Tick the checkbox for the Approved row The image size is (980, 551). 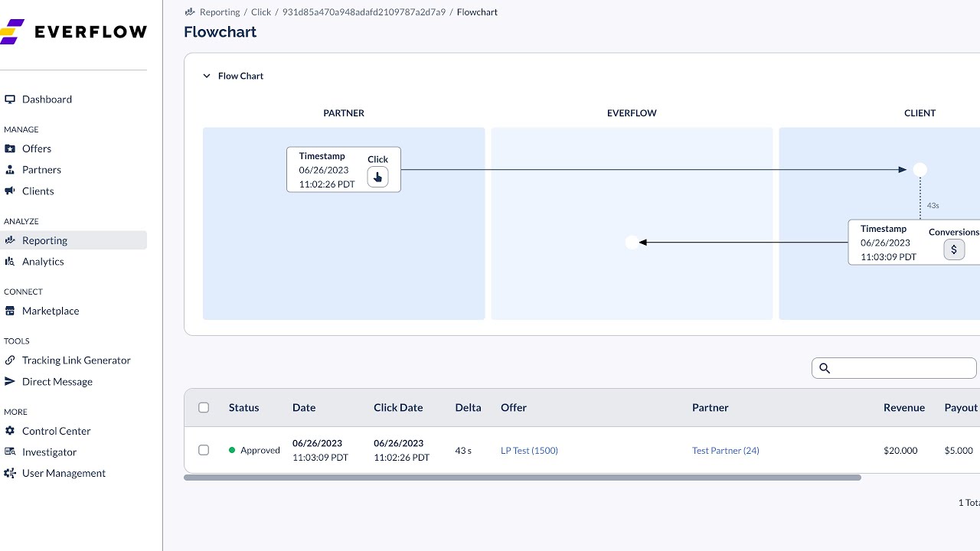click(204, 450)
